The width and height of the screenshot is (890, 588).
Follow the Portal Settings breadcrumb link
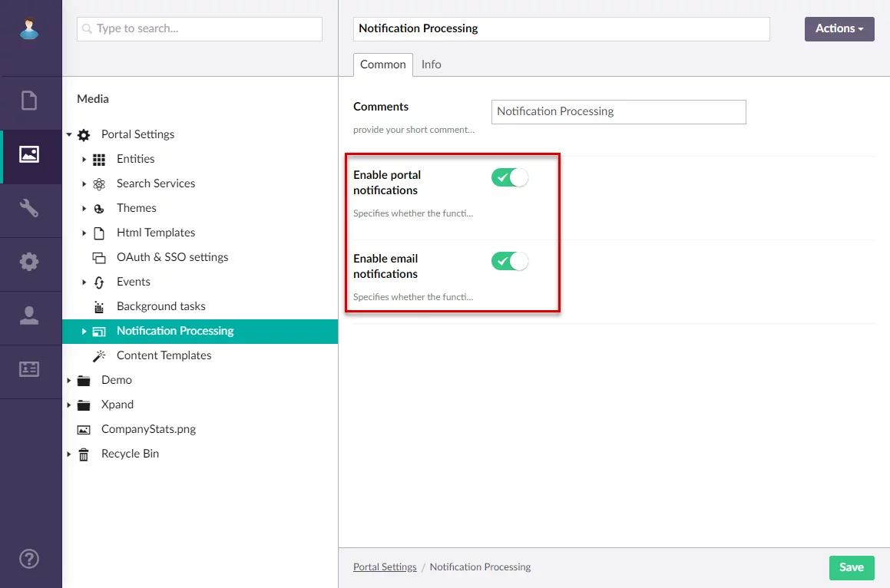pyautogui.click(x=385, y=567)
